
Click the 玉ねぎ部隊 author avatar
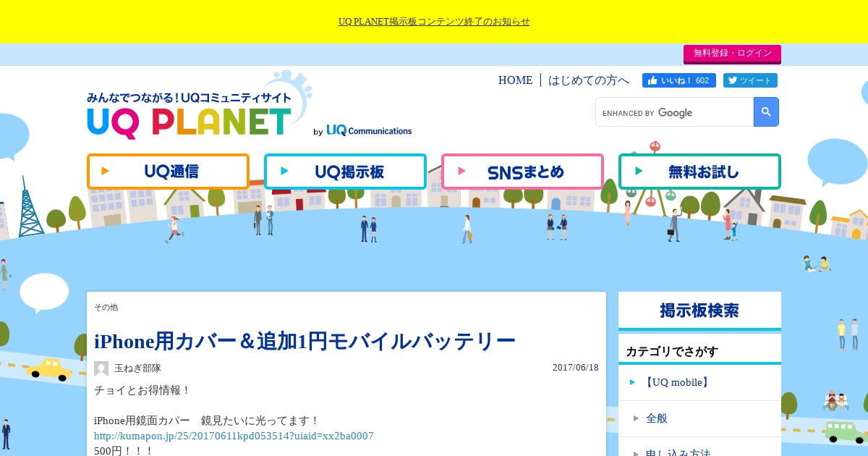coord(101,368)
